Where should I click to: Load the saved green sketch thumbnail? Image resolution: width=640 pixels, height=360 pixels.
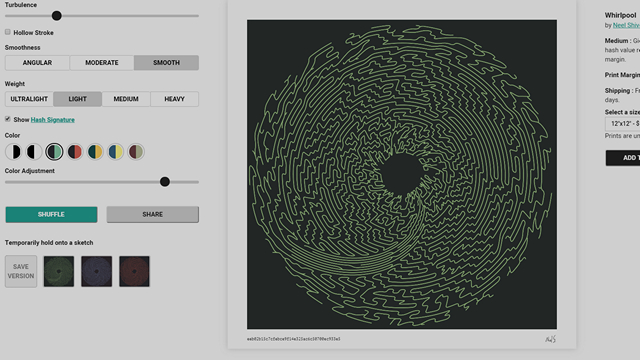[x=59, y=271]
